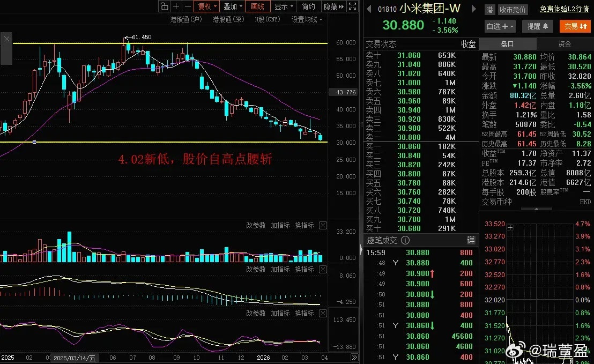
Task: Zoom in with the plus icon
Action: point(176,6)
